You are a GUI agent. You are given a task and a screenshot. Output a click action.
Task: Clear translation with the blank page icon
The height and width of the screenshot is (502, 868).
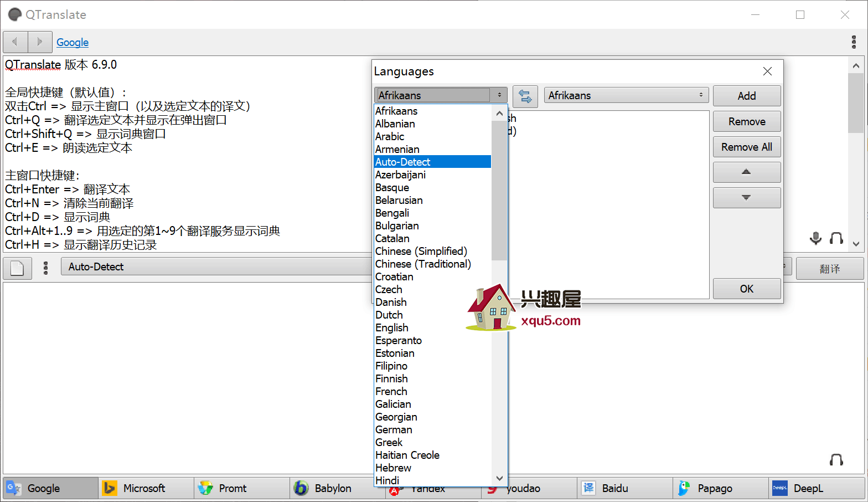tap(17, 268)
